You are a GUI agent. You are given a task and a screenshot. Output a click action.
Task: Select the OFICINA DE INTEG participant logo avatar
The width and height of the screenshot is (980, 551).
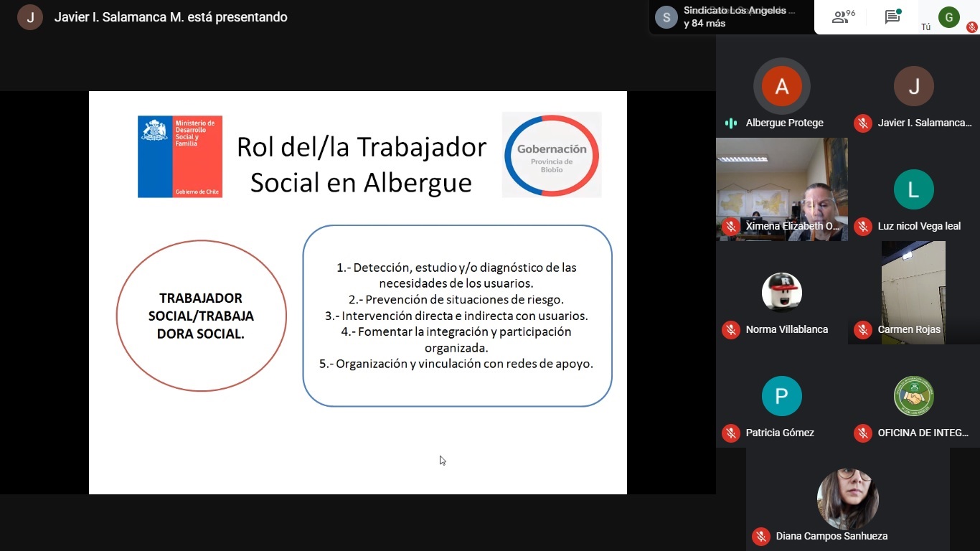click(x=913, y=396)
